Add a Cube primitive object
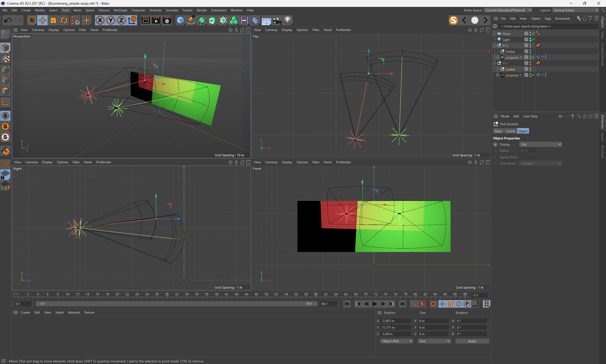Screen dimensions: 606x364 180,20
